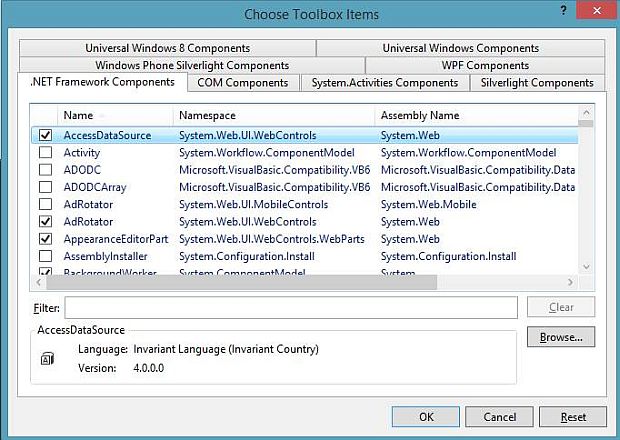620x440 pixels.
Task: Click the horizontal scrollbar left arrow
Action: coord(38,282)
